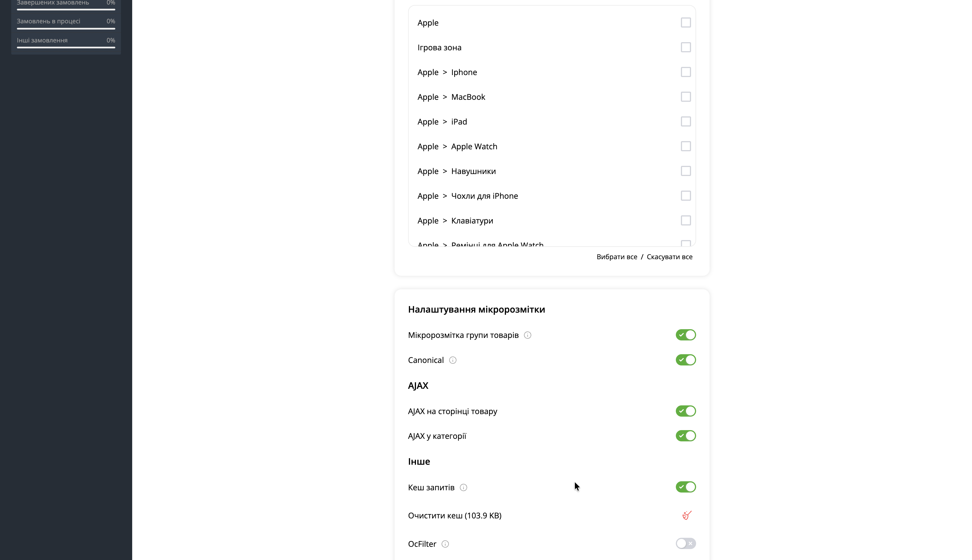
Task: Click the Вибрати все link
Action: click(616, 257)
